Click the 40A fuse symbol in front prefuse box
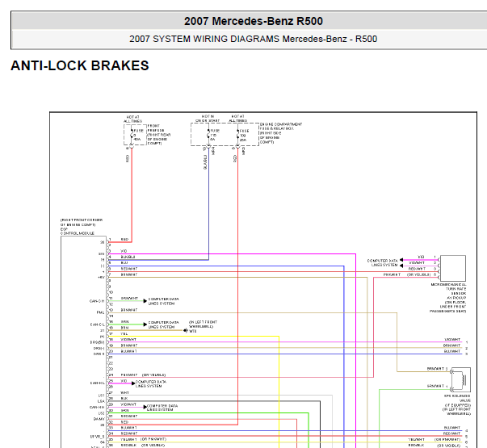This screenshot has width=487, height=448. (132, 135)
